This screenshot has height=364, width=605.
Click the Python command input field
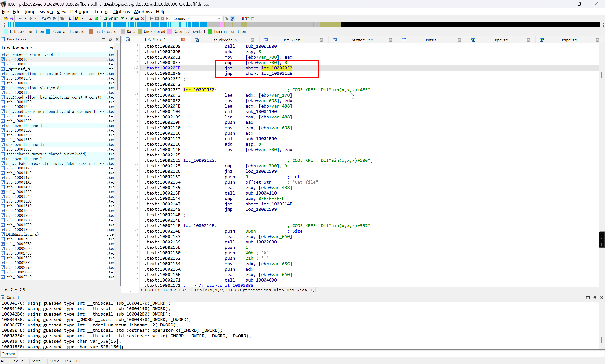point(311,354)
